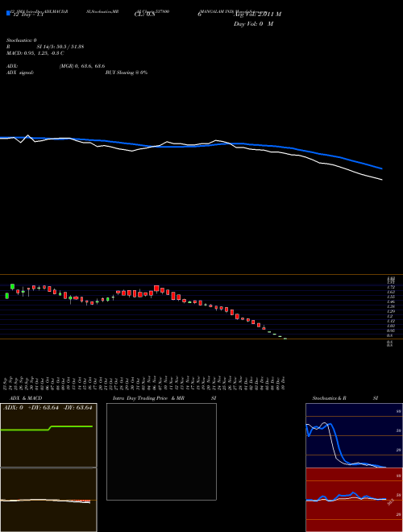The height and width of the screenshot is (532, 403).
Task: Click the empty Intra Day Trading Price chart box
Action: tap(161, 451)
